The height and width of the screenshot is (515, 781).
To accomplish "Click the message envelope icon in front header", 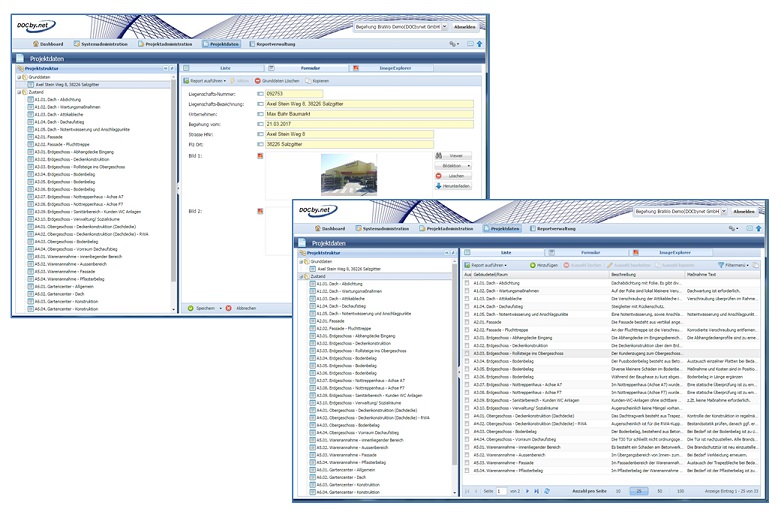I will point(749,229).
